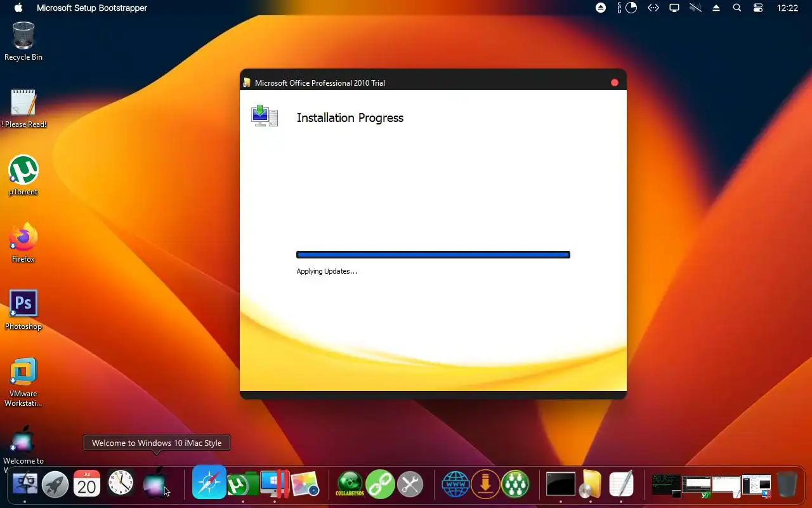Open the '! Please Read!' notepad file
This screenshot has width=812, height=508.
(23, 109)
